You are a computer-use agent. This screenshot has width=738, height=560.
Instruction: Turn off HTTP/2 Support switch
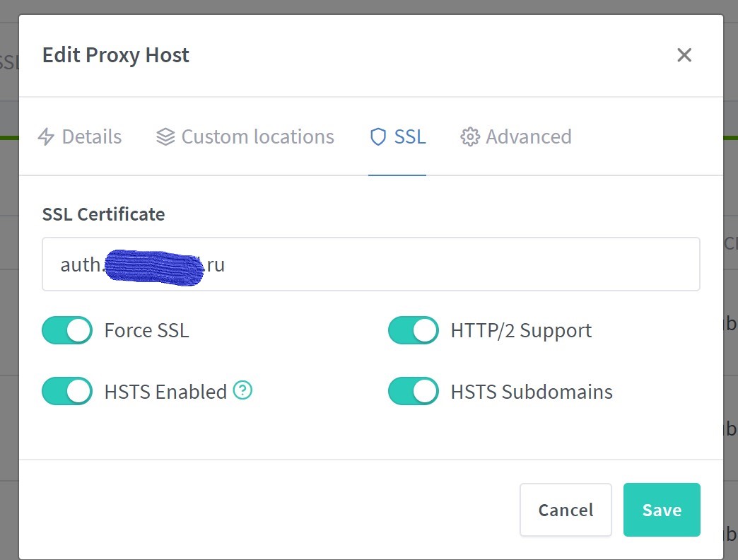[414, 330]
